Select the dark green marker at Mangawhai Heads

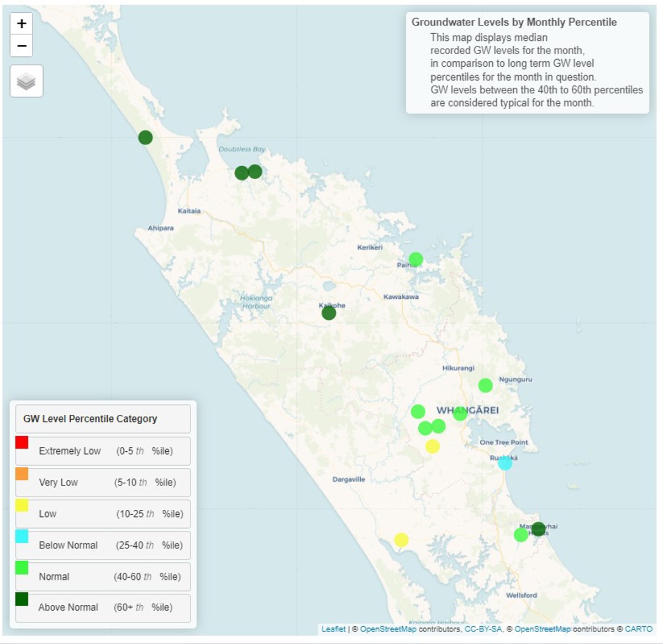(x=538, y=529)
